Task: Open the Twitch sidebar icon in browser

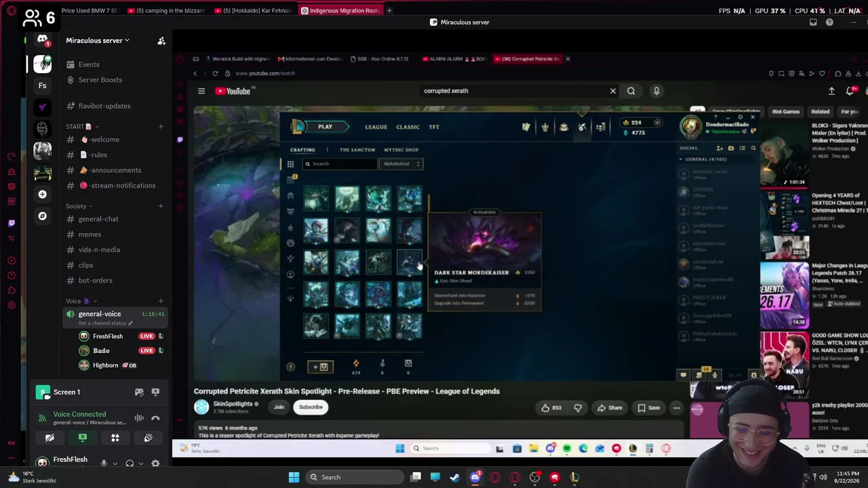Action: 12,222
